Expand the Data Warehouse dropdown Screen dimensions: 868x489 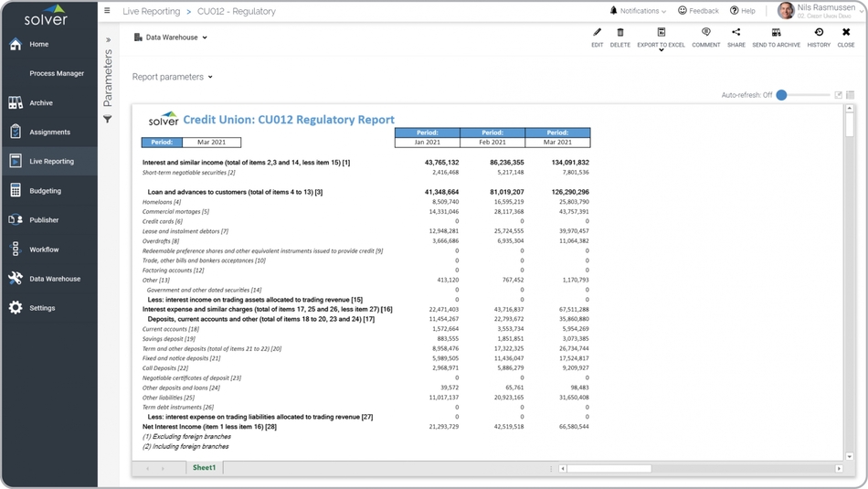click(172, 37)
